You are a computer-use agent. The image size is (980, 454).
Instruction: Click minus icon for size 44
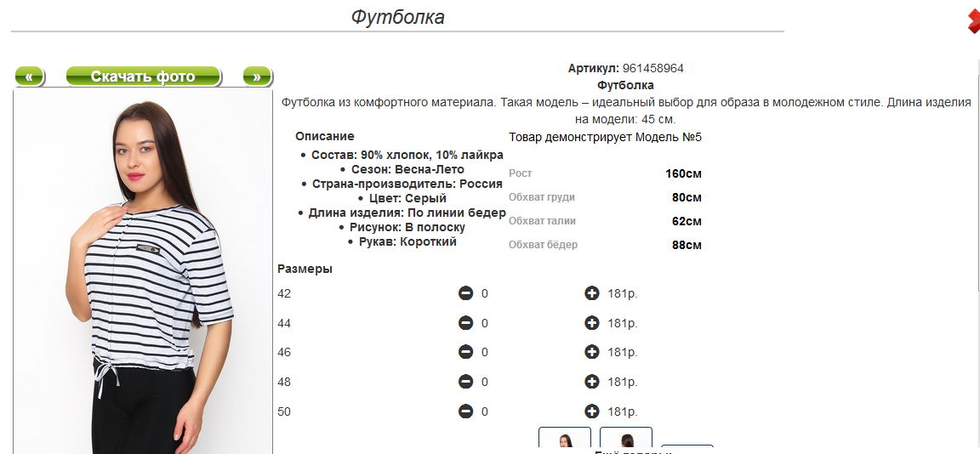[465, 323]
